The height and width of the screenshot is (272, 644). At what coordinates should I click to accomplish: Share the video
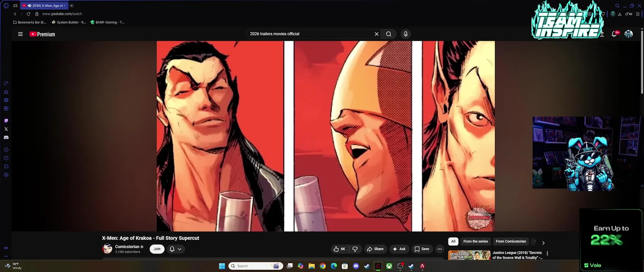tap(375, 249)
